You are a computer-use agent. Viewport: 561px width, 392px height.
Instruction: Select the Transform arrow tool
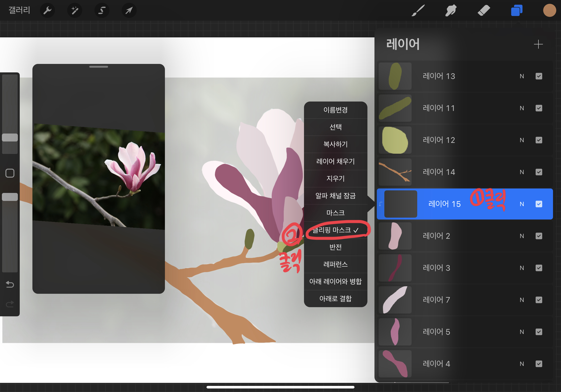click(129, 11)
